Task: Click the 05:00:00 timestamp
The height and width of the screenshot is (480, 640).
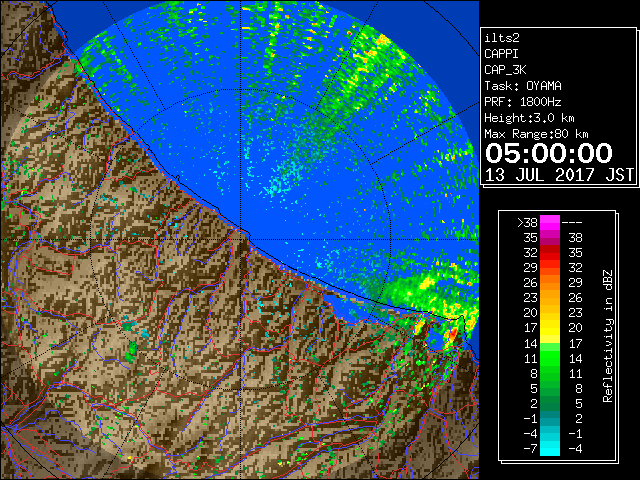Action: [x=549, y=153]
